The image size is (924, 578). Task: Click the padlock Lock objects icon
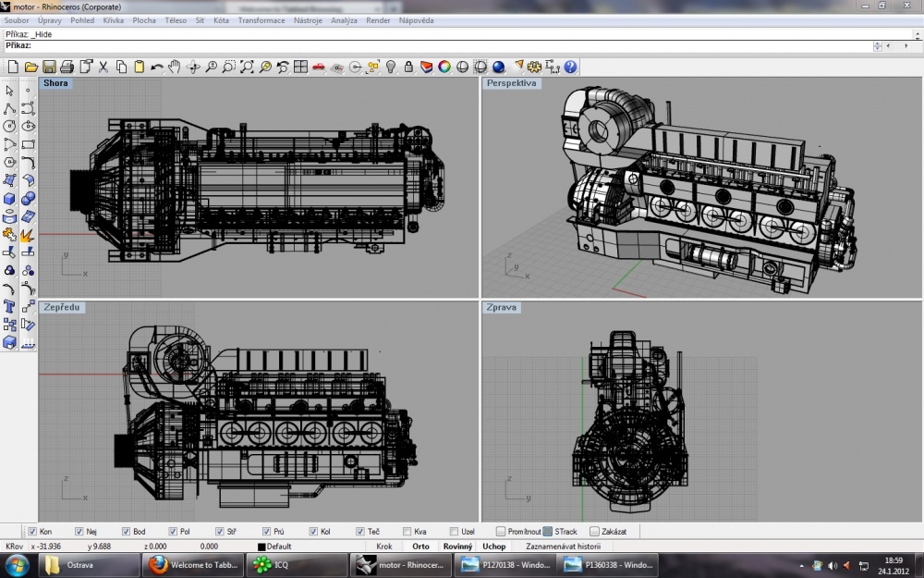coord(408,67)
